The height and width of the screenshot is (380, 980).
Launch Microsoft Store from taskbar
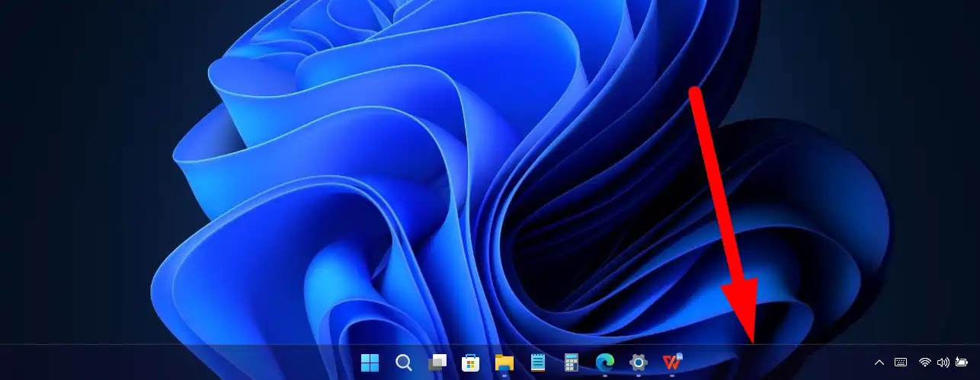pyautogui.click(x=470, y=362)
